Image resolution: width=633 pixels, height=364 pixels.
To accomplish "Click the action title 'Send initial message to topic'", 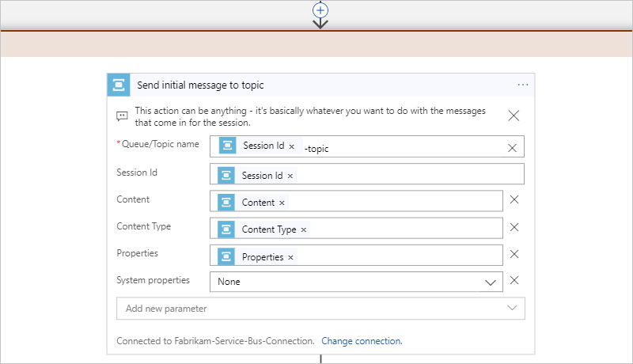I will click(200, 85).
